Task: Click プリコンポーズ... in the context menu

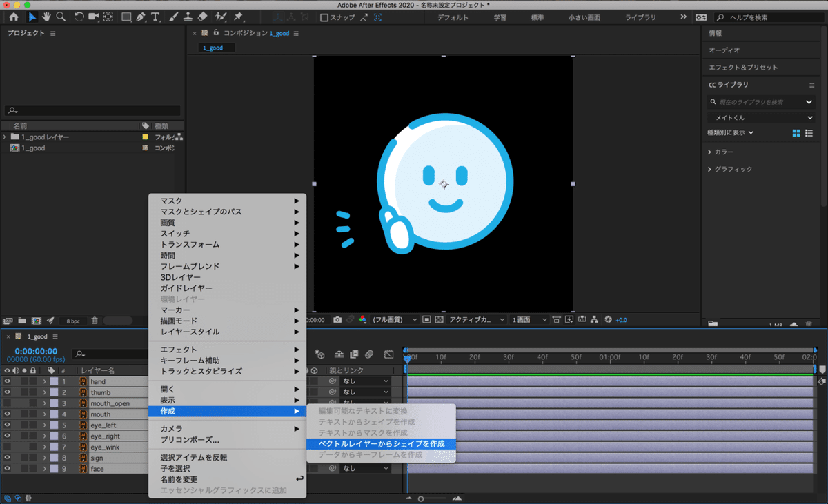Action: (190, 440)
